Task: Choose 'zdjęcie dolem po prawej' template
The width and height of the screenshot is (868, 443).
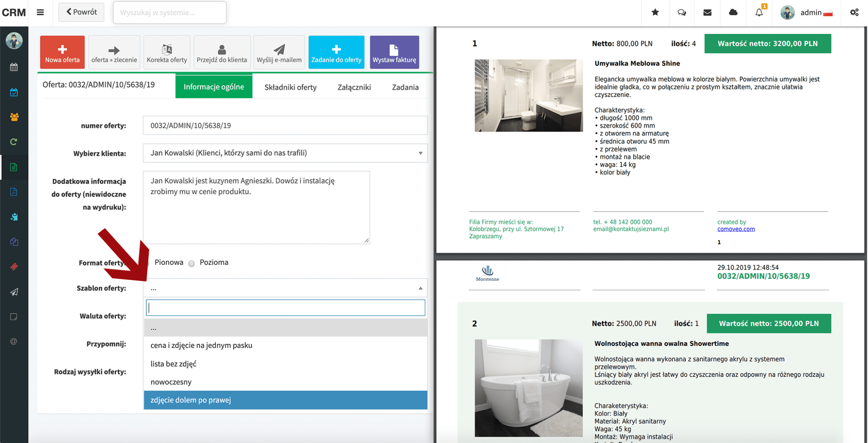Action: click(x=285, y=400)
